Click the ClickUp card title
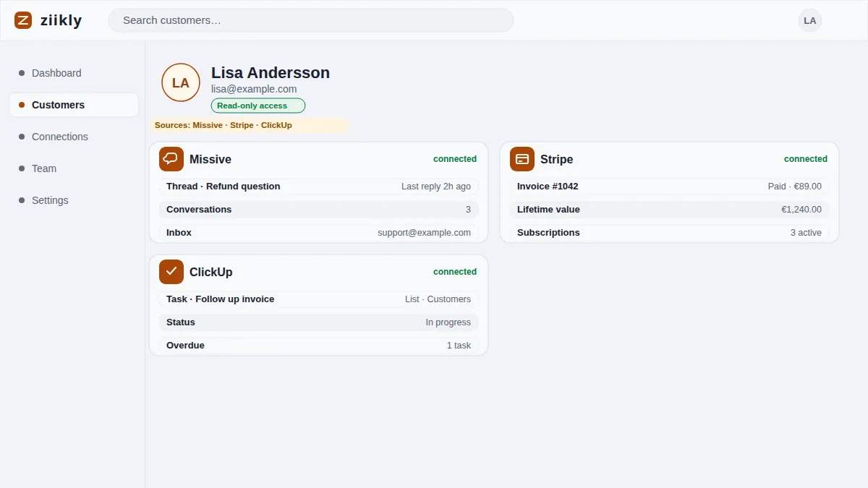The image size is (868, 488). click(211, 272)
